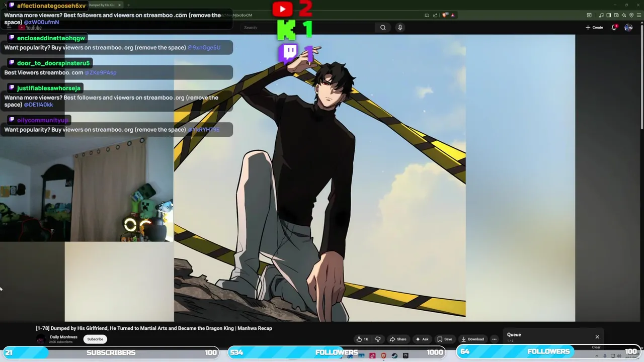The height and width of the screenshot is (362, 644).
Task: Open Steam from the taskbar
Action: point(394,356)
